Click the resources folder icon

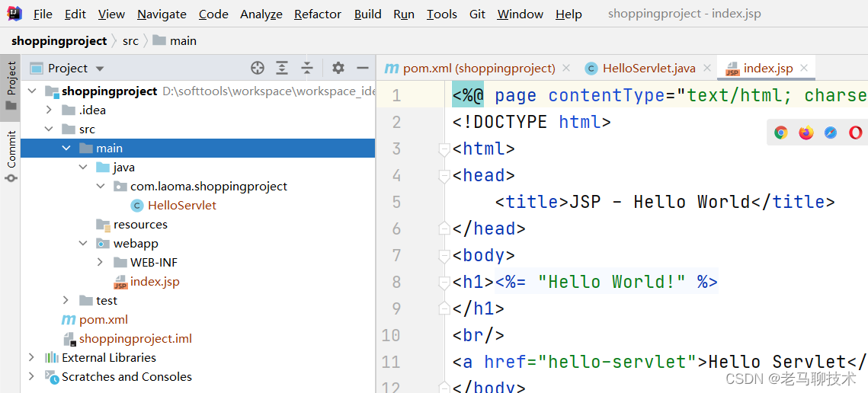tap(103, 224)
